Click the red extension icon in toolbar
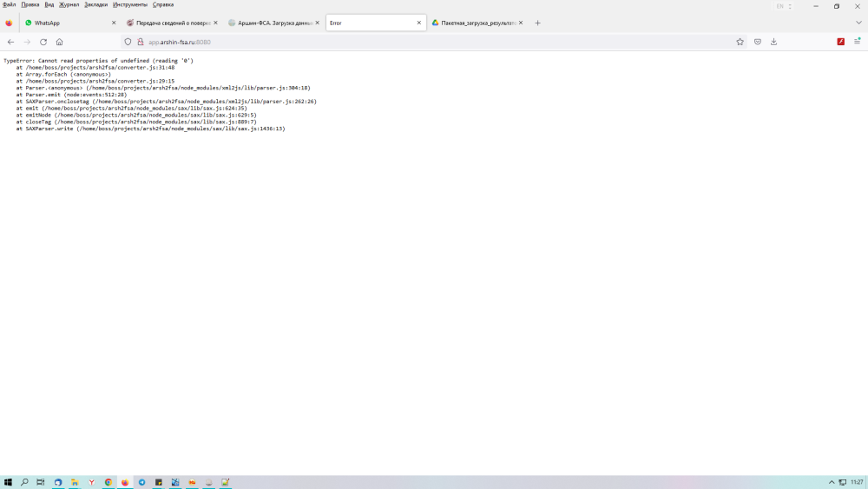 click(x=840, y=42)
